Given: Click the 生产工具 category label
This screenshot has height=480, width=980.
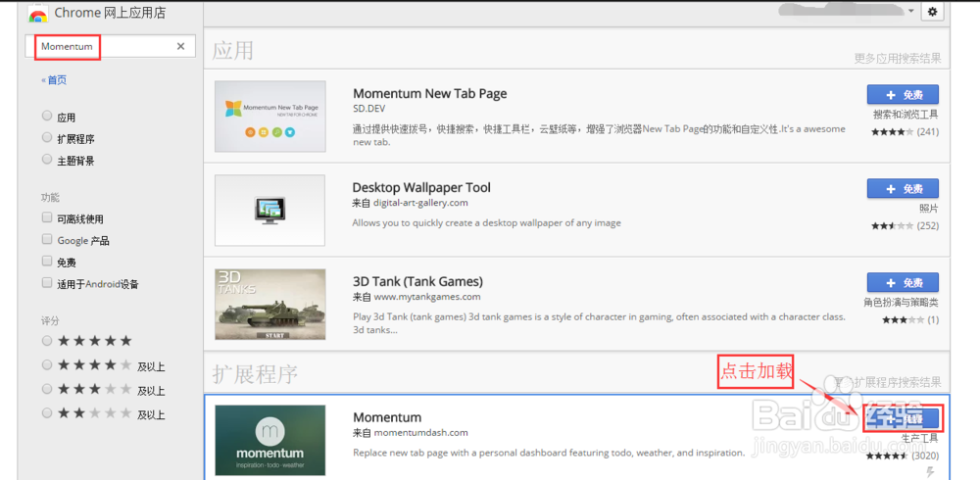Looking at the screenshot, I should [x=920, y=438].
